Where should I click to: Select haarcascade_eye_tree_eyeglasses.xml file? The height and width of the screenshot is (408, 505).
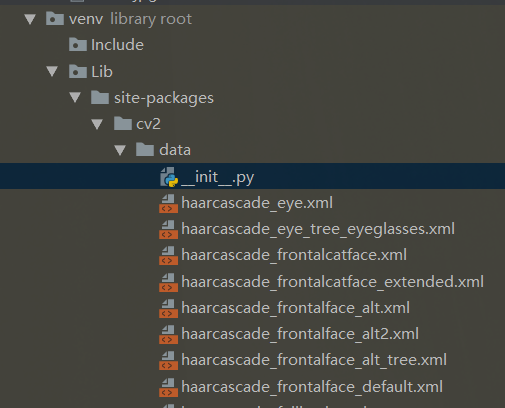tap(318, 229)
